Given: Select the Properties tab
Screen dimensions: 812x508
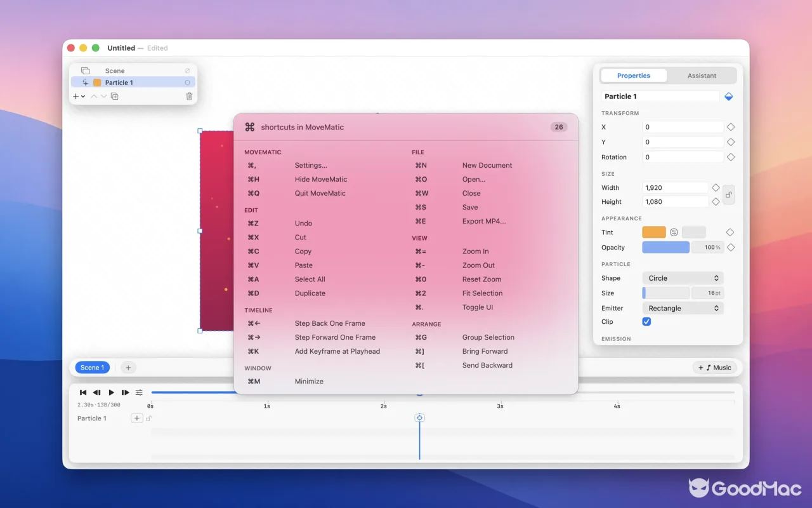Looking at the screenshot, I should [x=634, y=76].
